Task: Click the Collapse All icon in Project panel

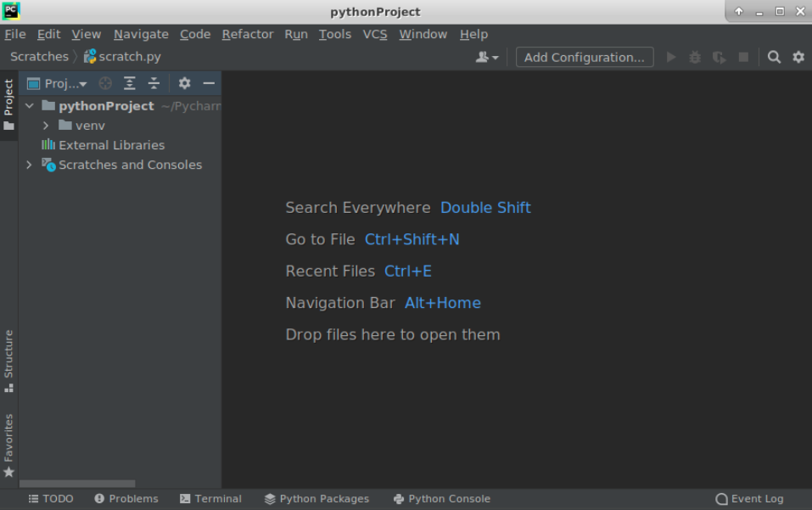Action: [x=154, y=83]
